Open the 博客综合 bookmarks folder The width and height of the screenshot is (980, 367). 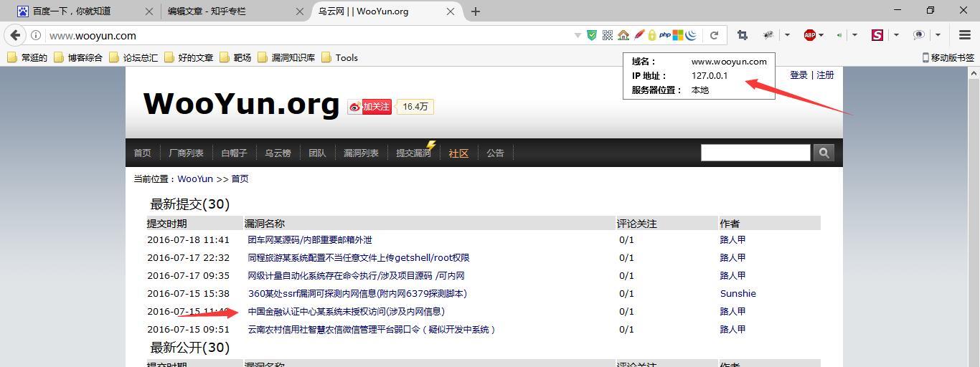[78, 57]
